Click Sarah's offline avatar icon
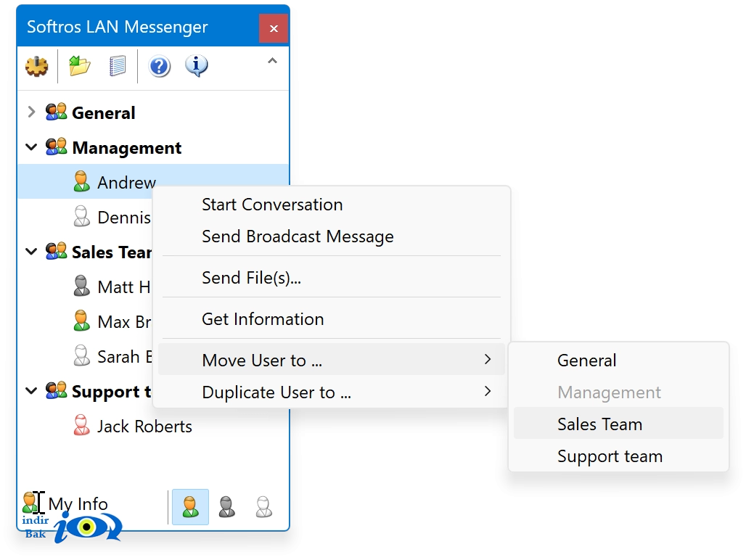 coord(82,355)
